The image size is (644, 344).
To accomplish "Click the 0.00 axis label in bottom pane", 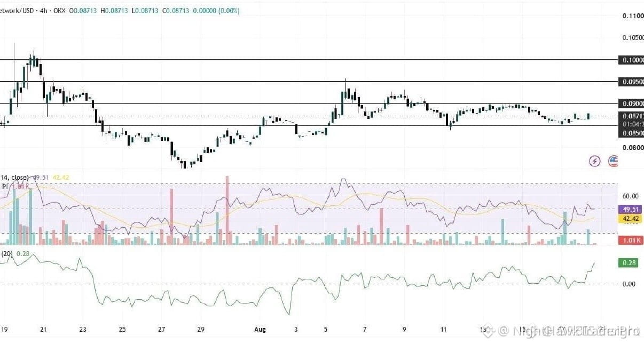I will [629, 284].
